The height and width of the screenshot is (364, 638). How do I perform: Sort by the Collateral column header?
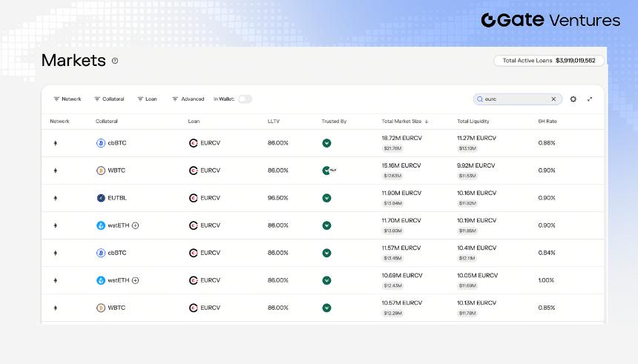[107, 121]
